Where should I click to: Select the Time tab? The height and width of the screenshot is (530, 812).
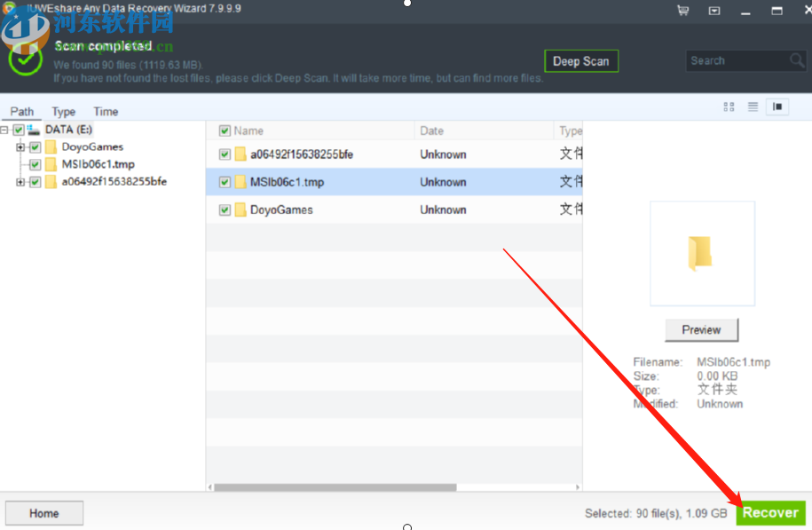coord(106,111)
